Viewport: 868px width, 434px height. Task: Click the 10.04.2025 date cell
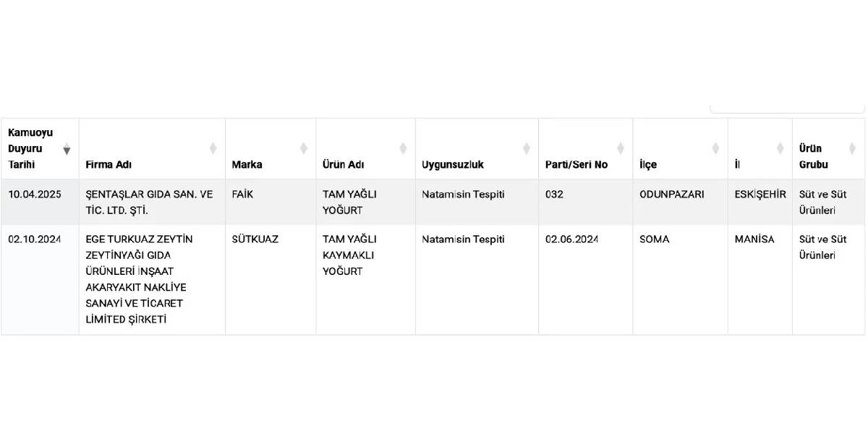[41, 203]
